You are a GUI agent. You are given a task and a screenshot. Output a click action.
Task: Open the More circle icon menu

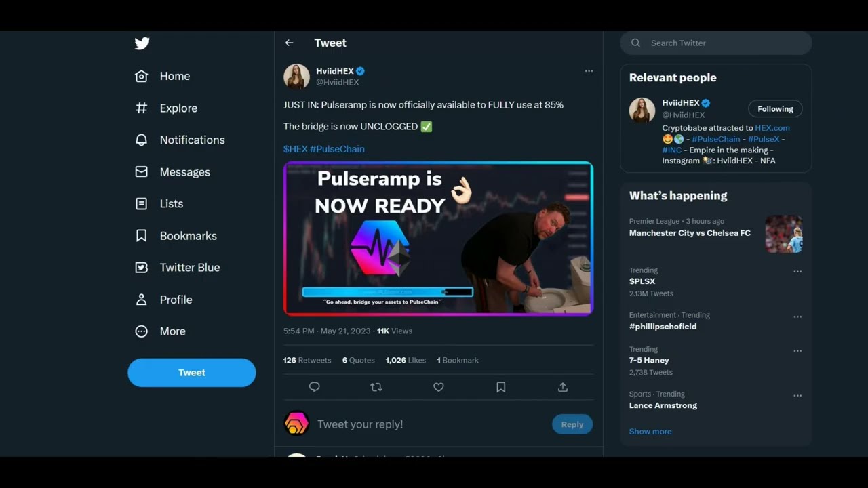(142, 331)
